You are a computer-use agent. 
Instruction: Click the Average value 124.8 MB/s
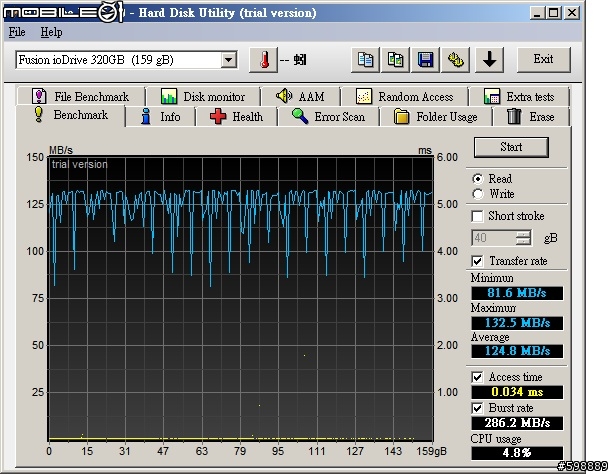[x=517, y=351]
